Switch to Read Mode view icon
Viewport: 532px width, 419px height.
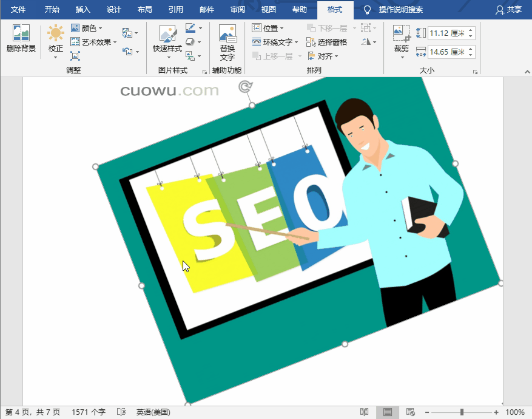click(x=365, y=412)
